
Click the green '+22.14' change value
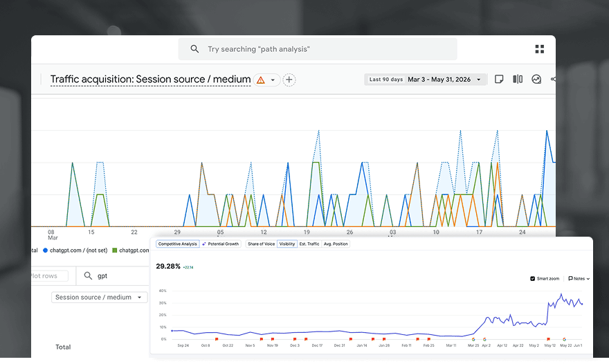(x=188, y=267)
